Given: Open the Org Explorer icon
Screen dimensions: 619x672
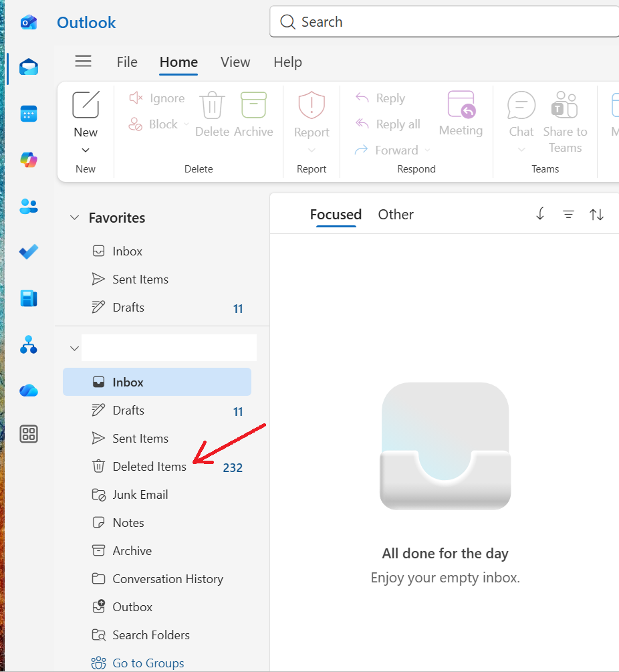Looking at the screenshot, I should (29, 344).
